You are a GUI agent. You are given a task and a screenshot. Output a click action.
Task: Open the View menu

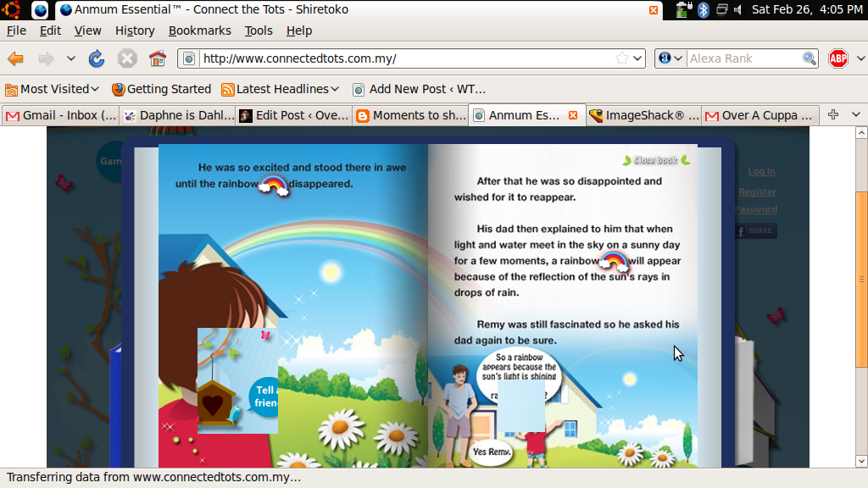point(88,31)
